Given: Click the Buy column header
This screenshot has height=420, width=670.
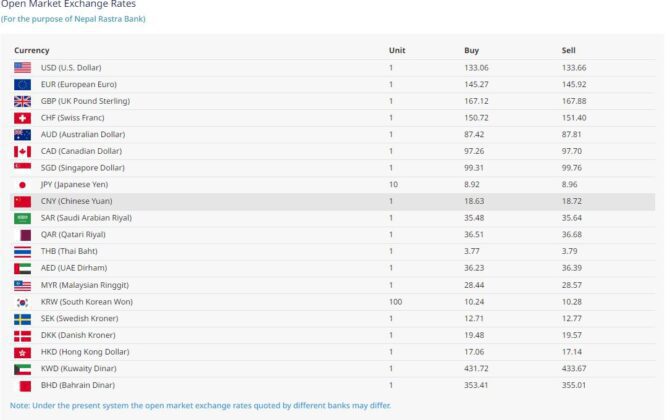Looking at the screenshot, I should point(472,50).
